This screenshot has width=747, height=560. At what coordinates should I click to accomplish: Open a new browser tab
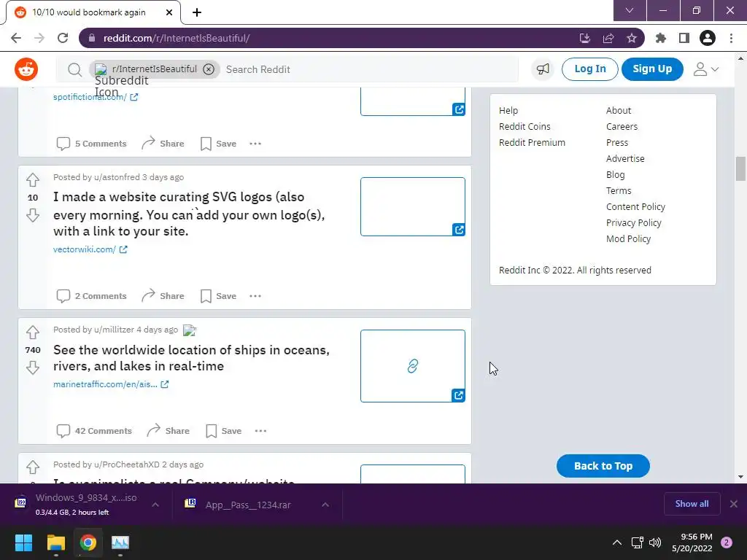click(x=197, y=12)
